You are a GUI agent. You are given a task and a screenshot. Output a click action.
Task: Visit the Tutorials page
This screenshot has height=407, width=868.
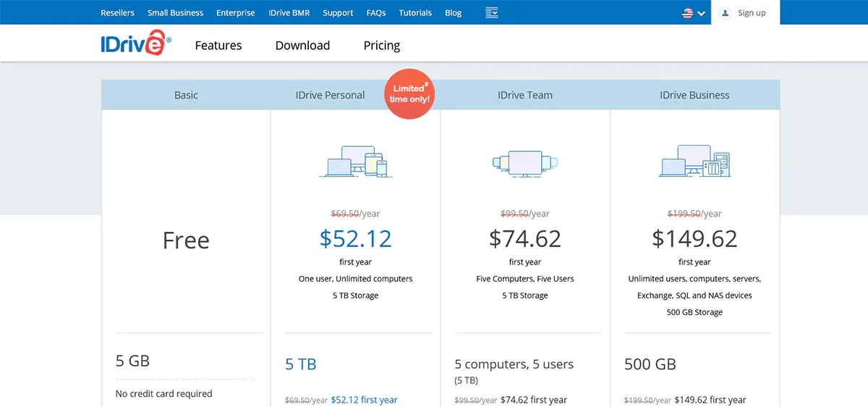click(415, 13)
